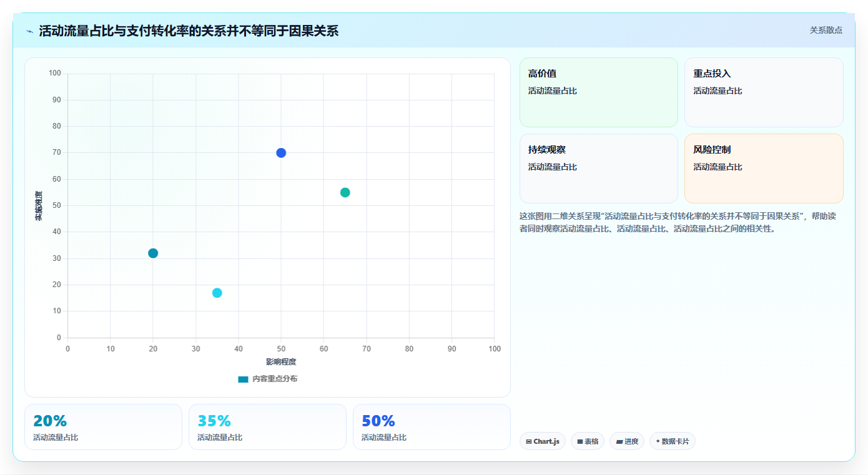868x475 pixels.
Task: Click the 进度 chip icon
Action: (x=619, y=441)
